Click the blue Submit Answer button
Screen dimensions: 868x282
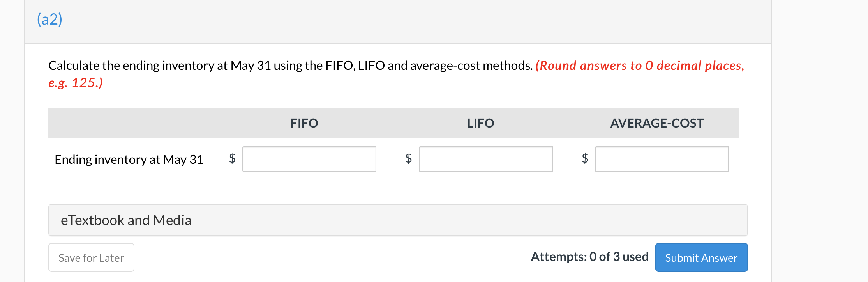click(x=701, y=257)
